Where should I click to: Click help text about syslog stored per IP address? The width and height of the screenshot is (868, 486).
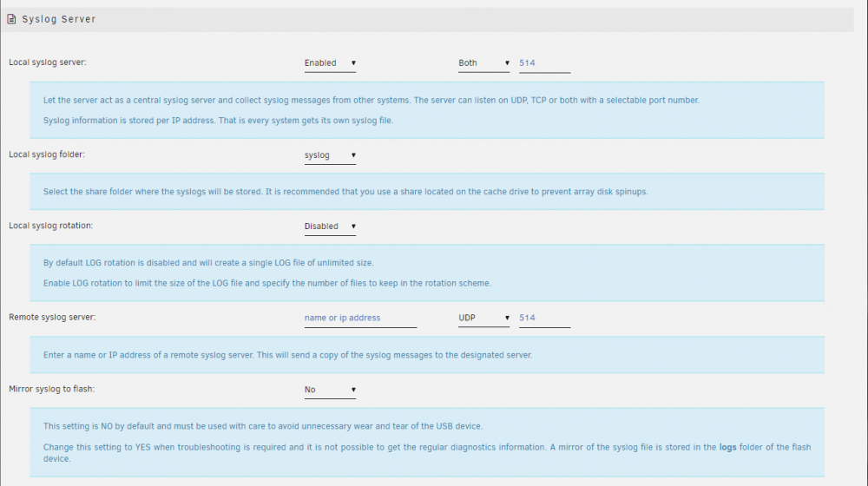click(x=218, y=121)
